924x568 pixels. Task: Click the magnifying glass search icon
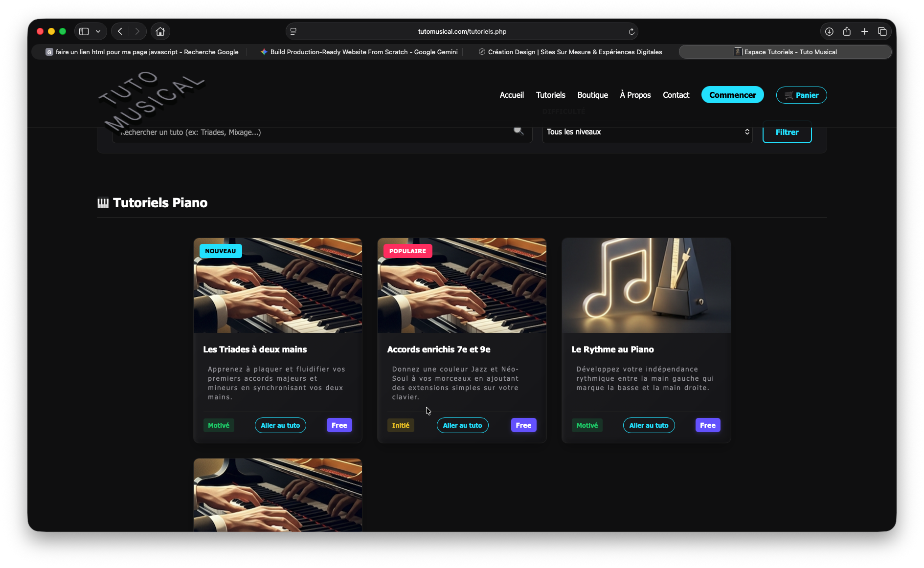pyautogui.click(x=518, y=131)
